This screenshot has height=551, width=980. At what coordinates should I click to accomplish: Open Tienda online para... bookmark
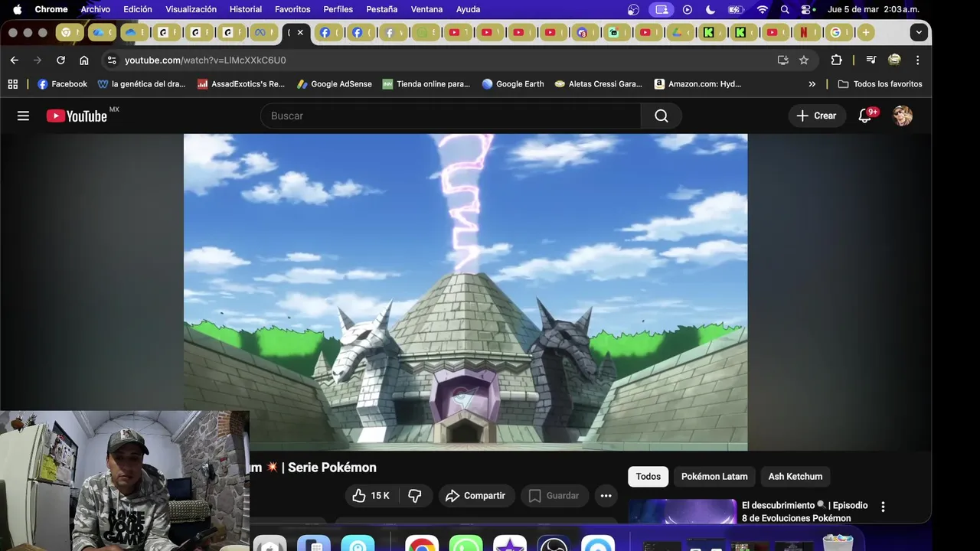(426, 84)
